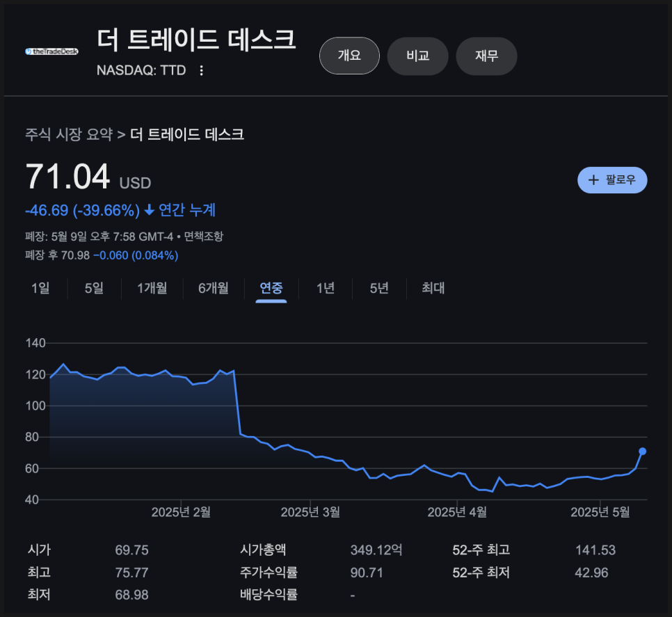The height and width of the screenshot is (617, 672).
Task: Click the 52-주 최저 value 42.96
Action: pyautogui.click(x=591, y=573)
